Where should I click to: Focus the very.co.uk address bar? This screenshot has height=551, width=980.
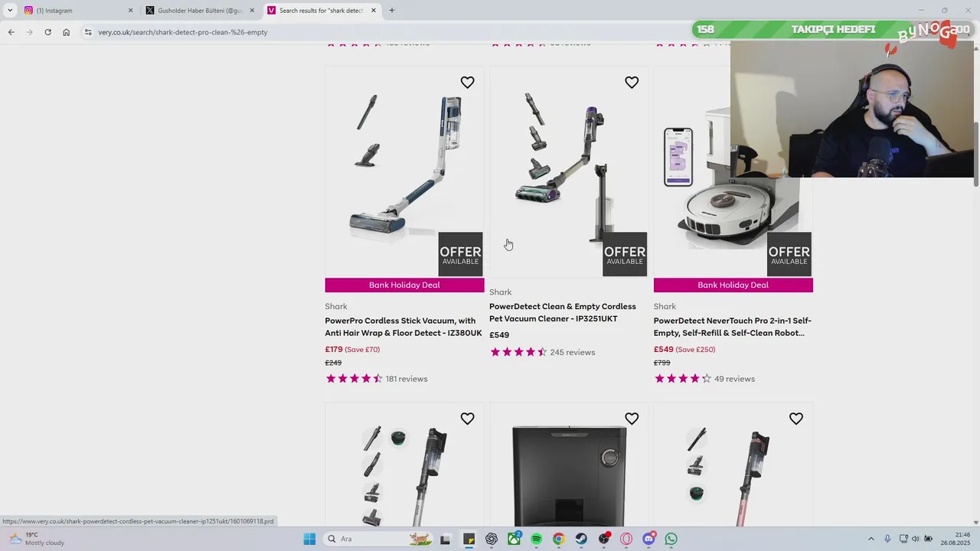[x=383, y=32]
